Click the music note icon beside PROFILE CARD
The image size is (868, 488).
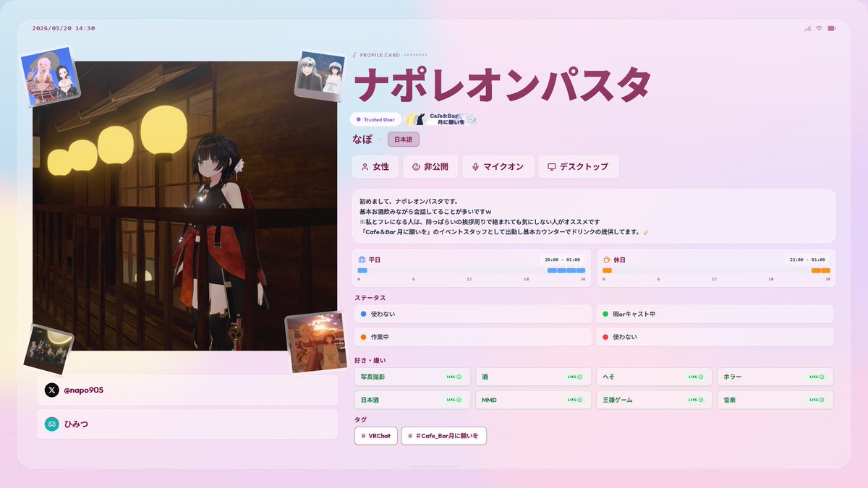point(354,55)
